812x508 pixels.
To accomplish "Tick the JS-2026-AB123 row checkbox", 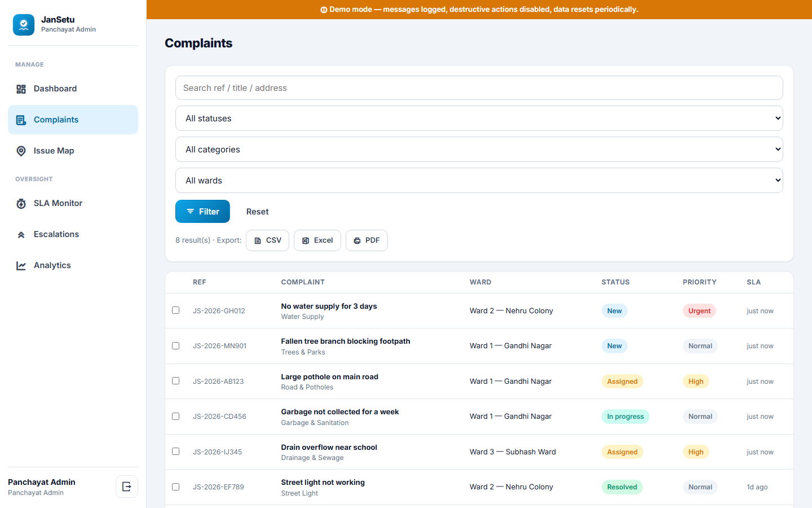I will coord(176,381).
